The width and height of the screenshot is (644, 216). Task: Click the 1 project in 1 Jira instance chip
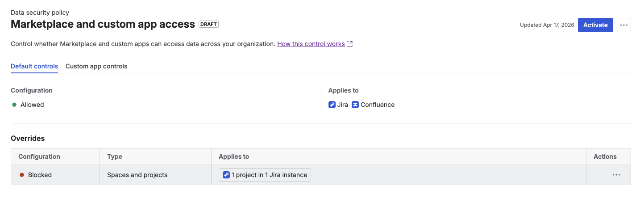click(265, 175)
